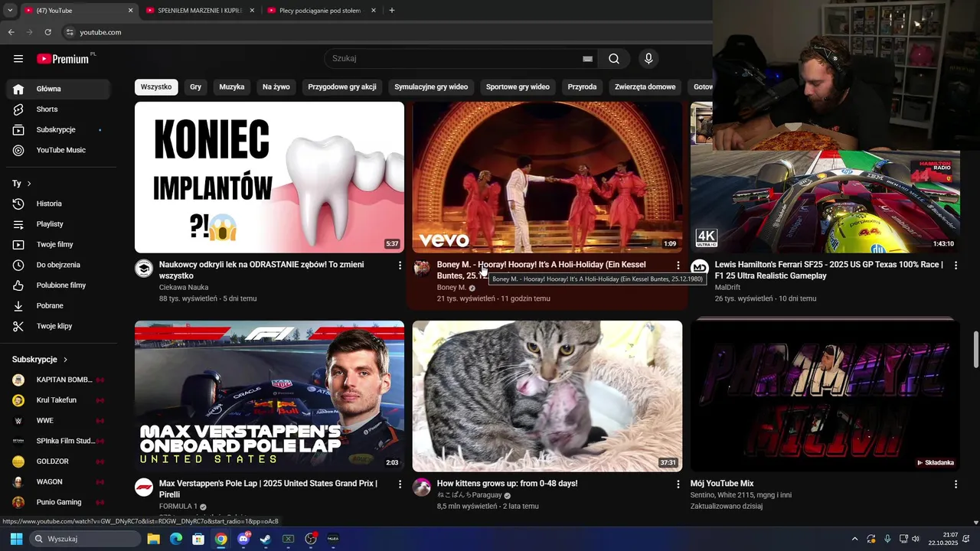Screen dimensions: 980x551
Task: Select the Symulacyjne gry wideo chip
Action: point(431,87)
